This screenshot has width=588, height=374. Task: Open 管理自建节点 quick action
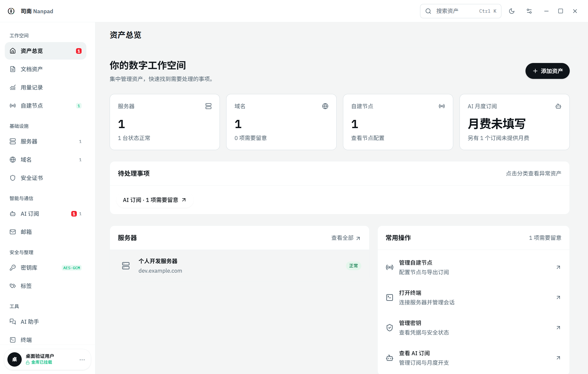474,267
